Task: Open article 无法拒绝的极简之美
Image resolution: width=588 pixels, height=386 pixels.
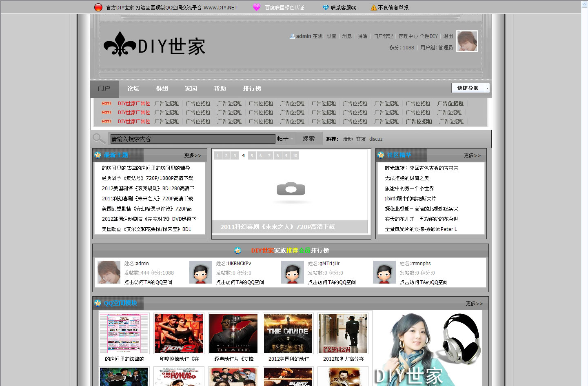Action: click(407, 178)
